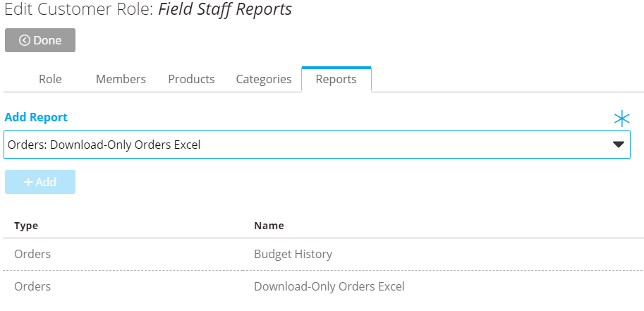Click Orders type in Download-Only row
Screen dimensions: 644x311
click(x=32, y=286)
